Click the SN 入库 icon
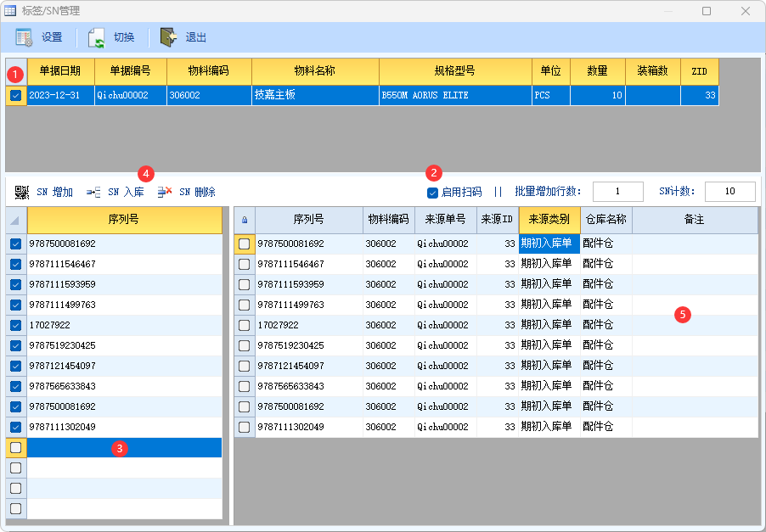Viewport: 766px width, 532px height. (93, 193)
